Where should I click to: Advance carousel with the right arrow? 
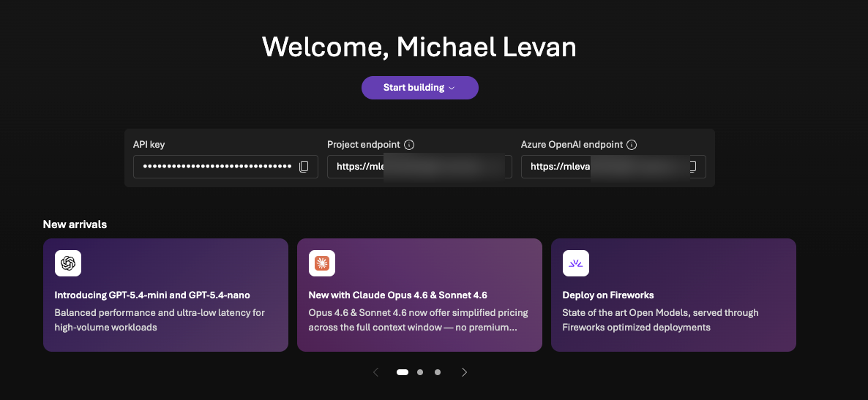[x=464, y=372]
